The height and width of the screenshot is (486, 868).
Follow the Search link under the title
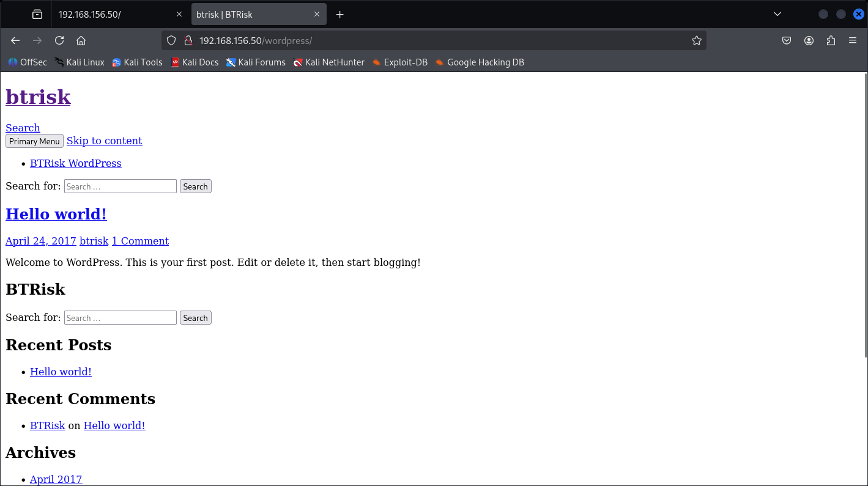pyautogui.click(x=23, y=128)
